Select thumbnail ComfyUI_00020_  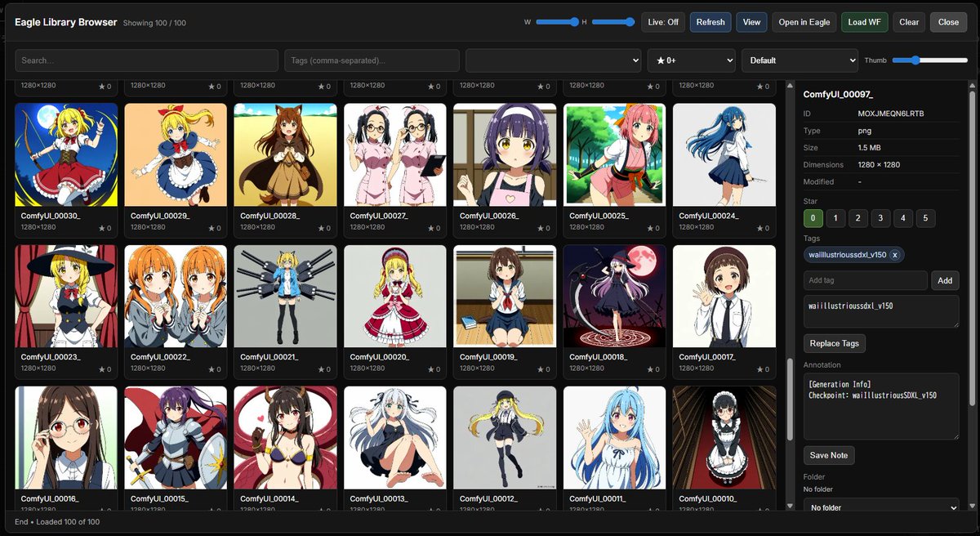[x=395, y=297]
